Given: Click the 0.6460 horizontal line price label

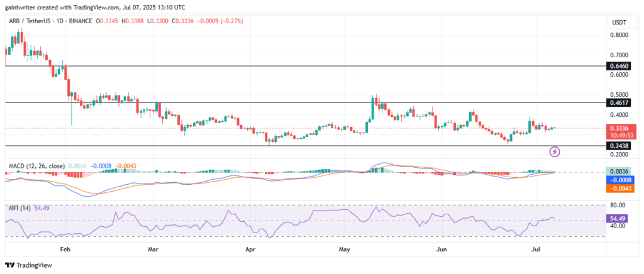Looking at the screenshot, I should pos(618,66).
